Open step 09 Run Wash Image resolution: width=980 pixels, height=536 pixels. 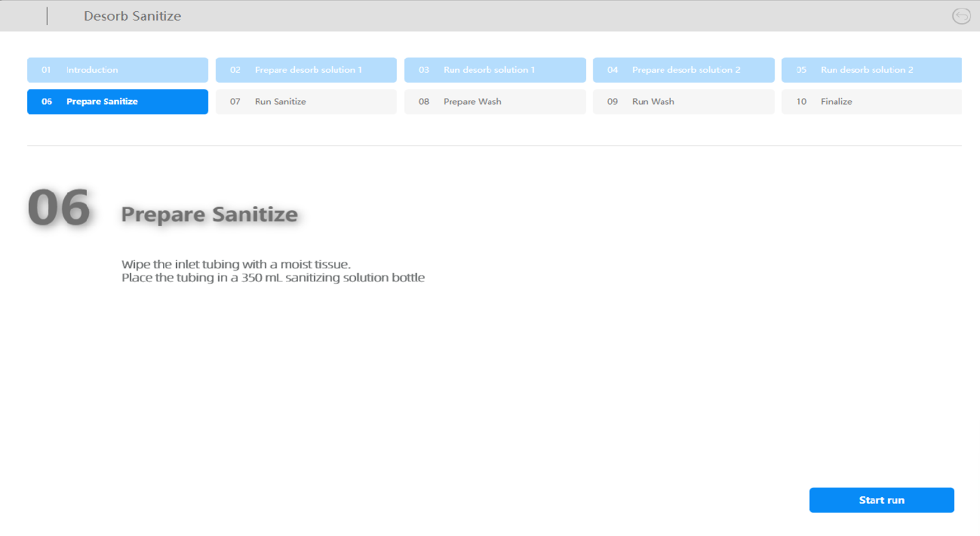[683, 102]
